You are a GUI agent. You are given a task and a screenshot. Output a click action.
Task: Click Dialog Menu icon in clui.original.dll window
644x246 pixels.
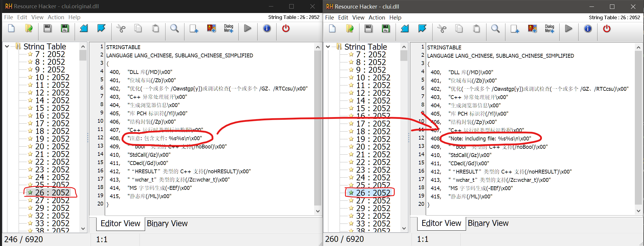[x=229, y=29]
